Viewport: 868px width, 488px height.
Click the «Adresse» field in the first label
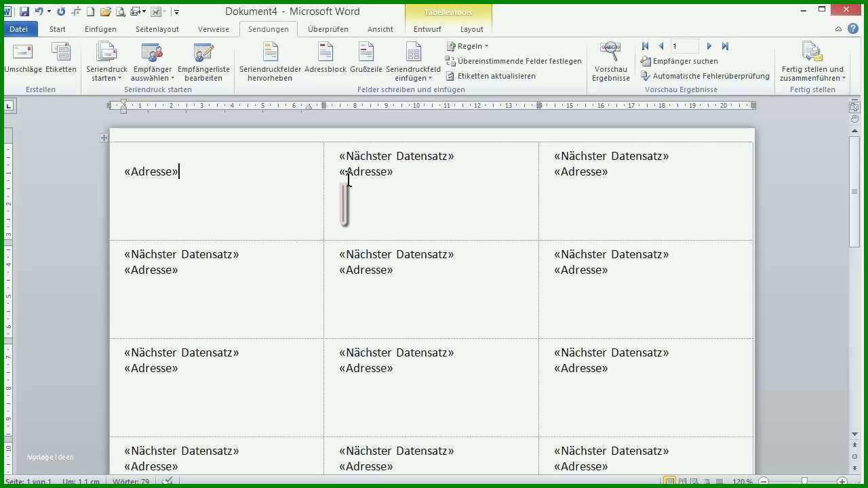(151, 171)
